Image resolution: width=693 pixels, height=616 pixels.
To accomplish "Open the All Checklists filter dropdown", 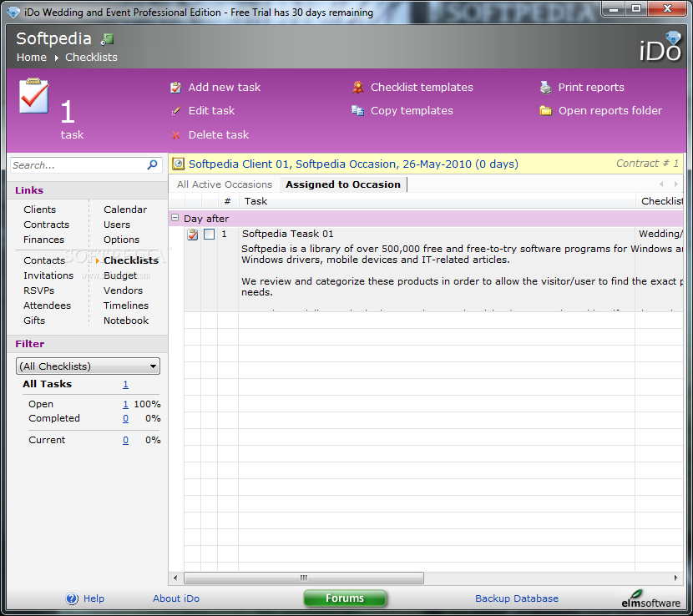I will [x=88, y=366].
